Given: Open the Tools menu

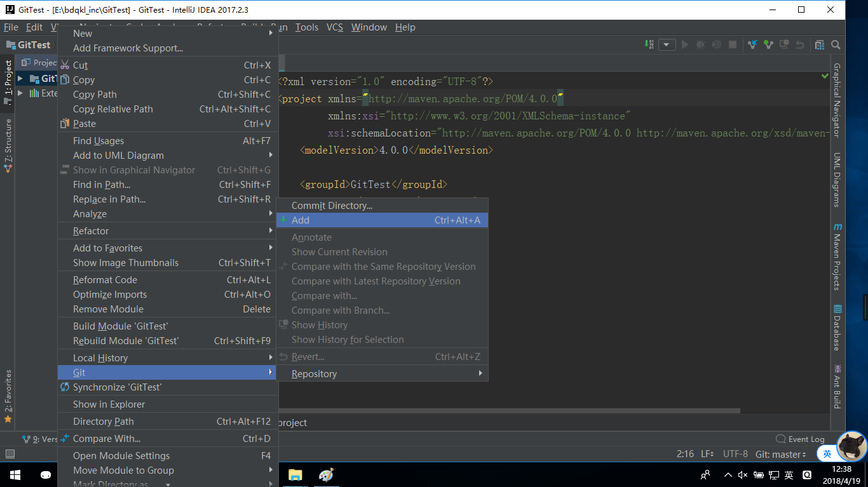Looking at the screenshot, I should tap(307, 27).
